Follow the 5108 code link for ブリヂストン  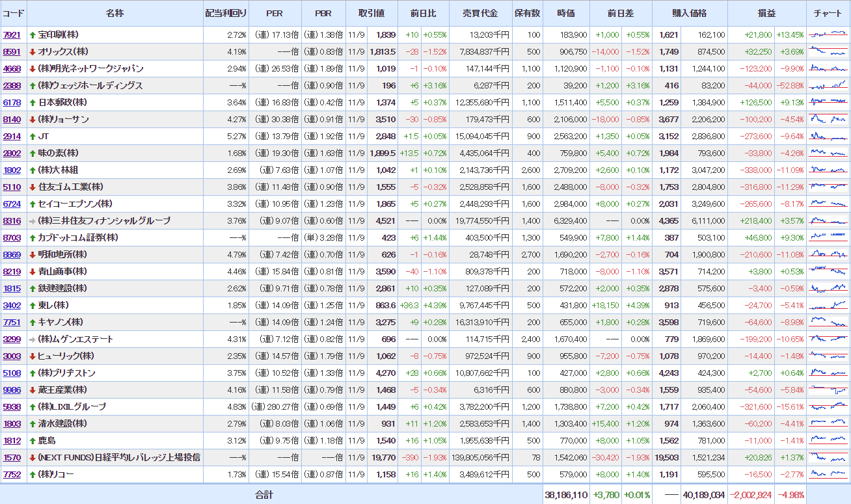pos(12,373)
